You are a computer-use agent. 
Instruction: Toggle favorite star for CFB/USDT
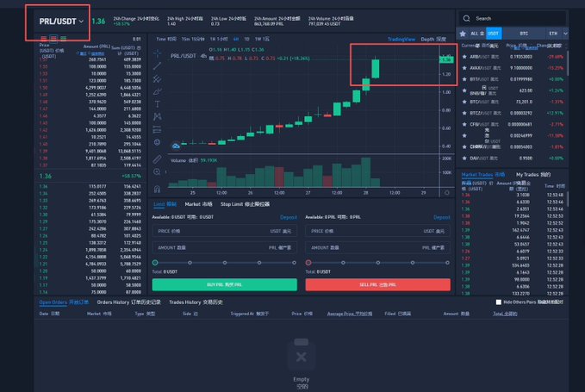(x=464, y=124)
